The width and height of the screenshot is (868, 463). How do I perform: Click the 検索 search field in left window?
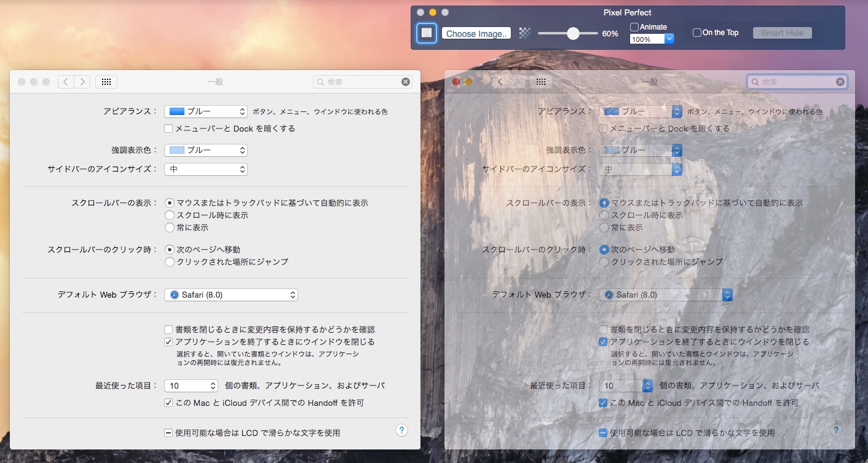click(363, 82)
